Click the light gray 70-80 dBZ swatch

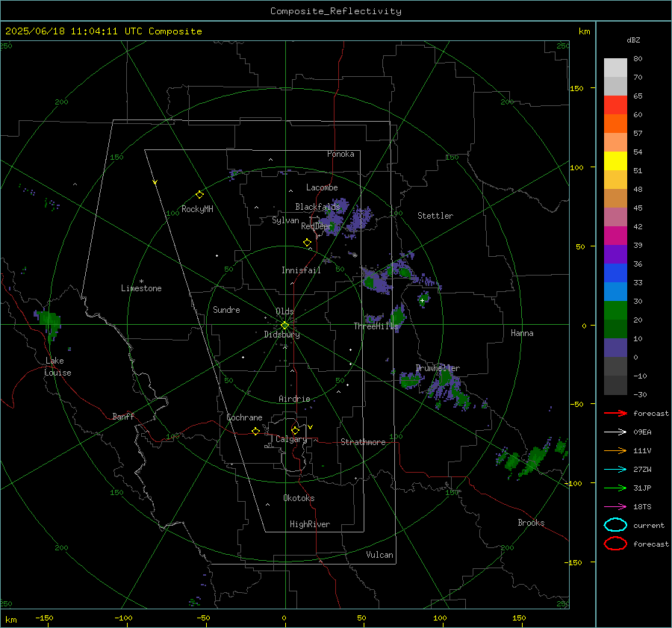(x=615, y=68)
